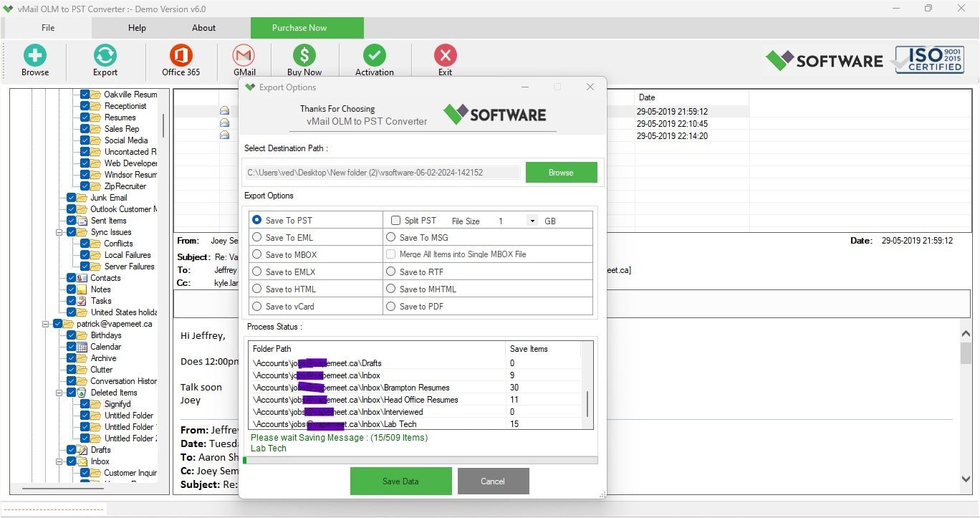Click the Tasks folder icon
The height and width of the screenshot is (518, 980).
coord(82,301)
